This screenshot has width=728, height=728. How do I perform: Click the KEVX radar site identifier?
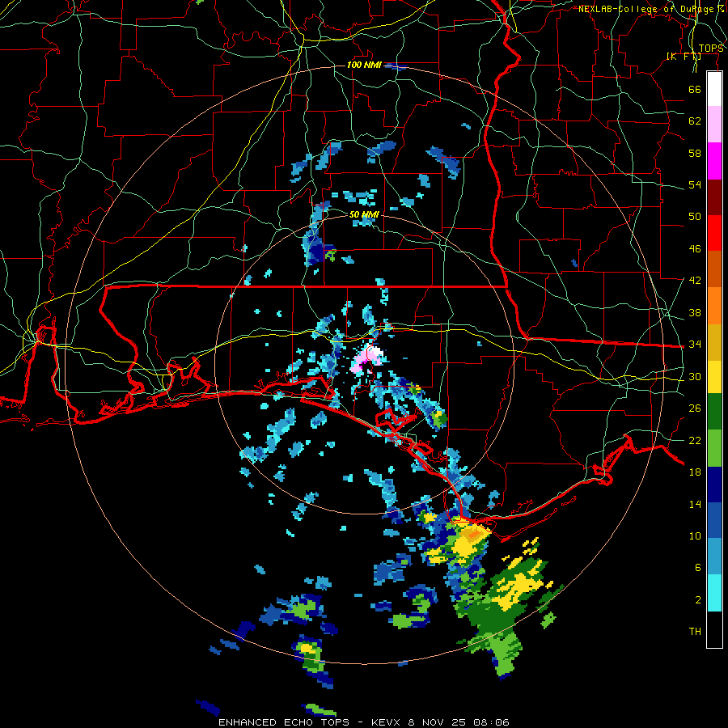pyautogui.click(x=387, y=722)
